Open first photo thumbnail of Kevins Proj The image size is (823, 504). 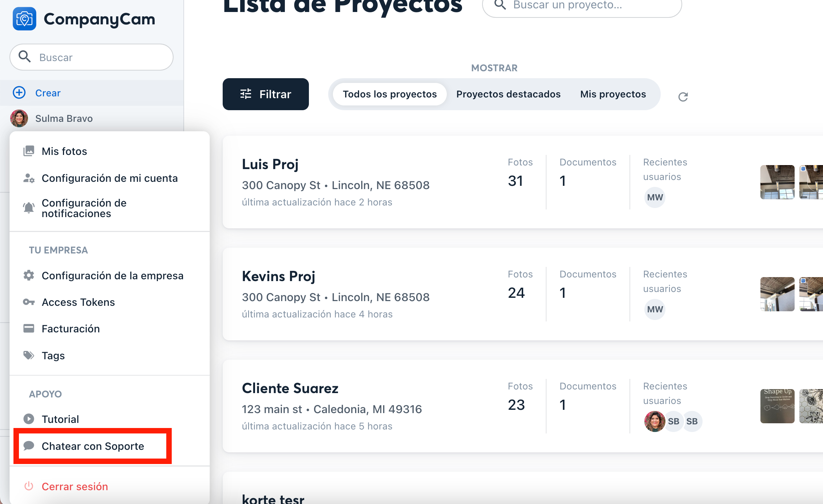pyautogui.click(x=777, y=294)
